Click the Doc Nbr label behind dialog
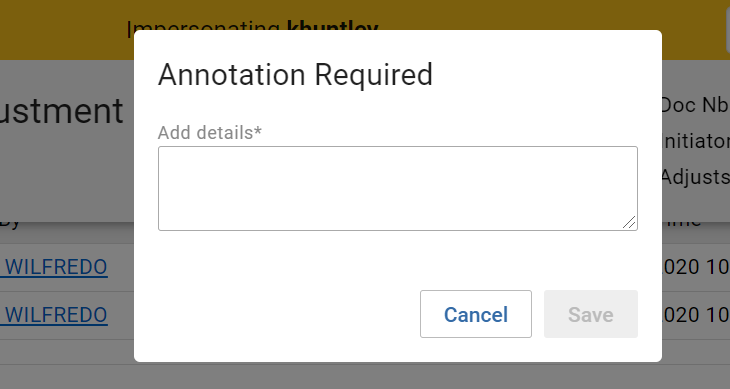Viewport: 730px width, 389px height. 696,105
